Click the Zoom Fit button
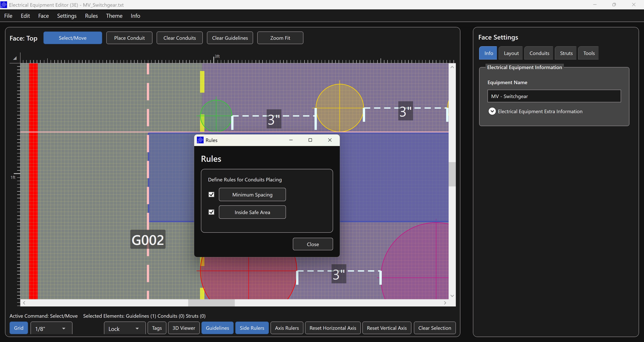Viewport: 644px width, 342px height. pyautogui.click(x=280, y=38)
